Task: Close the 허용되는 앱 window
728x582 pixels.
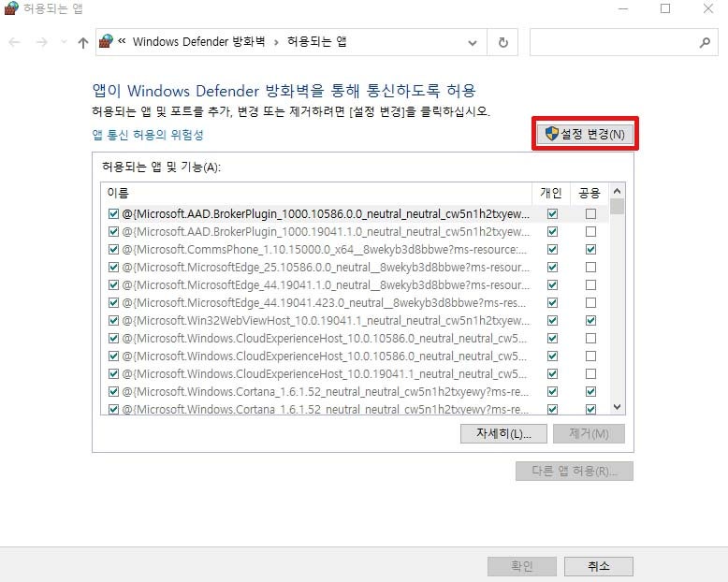Action: pos(708,8)
